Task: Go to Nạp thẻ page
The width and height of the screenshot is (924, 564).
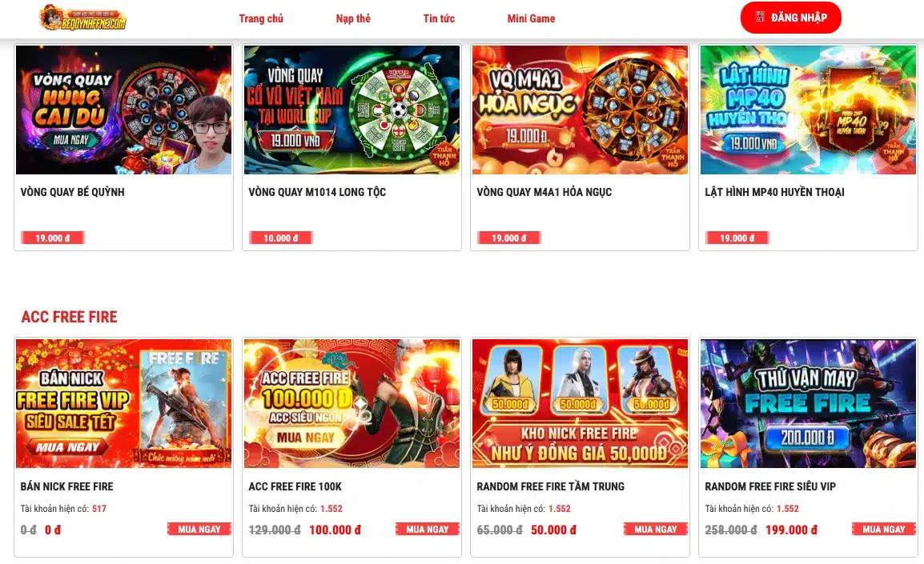Action: tap(353, 18)
